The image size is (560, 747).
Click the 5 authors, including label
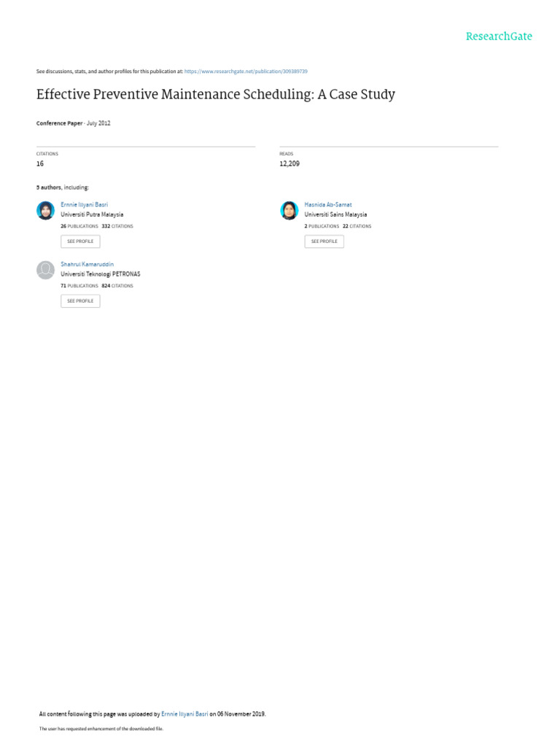tap(63, 187)
